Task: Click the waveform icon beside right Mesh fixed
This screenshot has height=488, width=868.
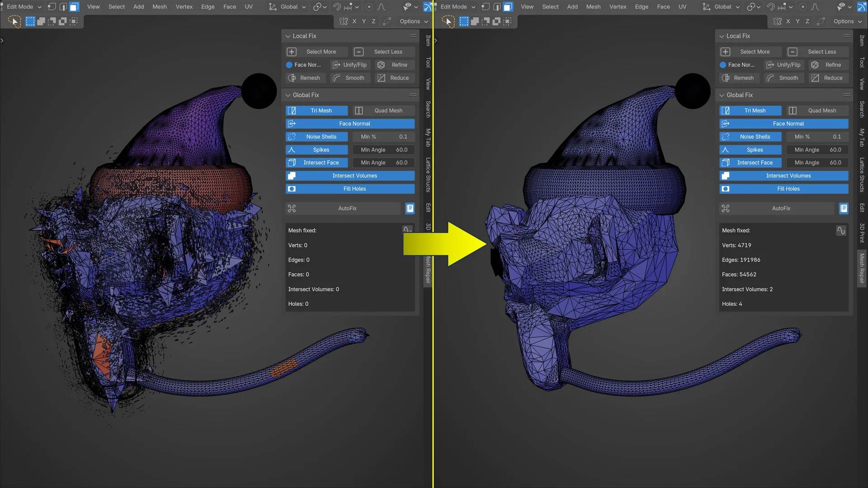Action: click(841, 230)
